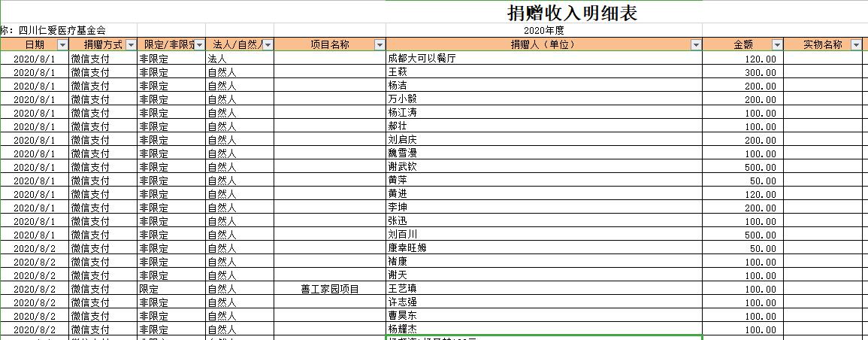This screenshot has width=868, height=340.
Task: Select the 2020年度 cell
Action: 544,30
